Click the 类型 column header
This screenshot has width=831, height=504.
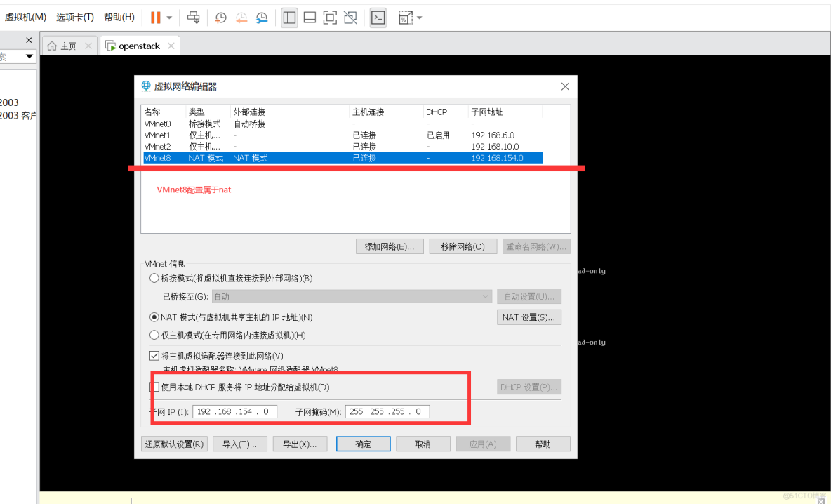click(208, 112)
